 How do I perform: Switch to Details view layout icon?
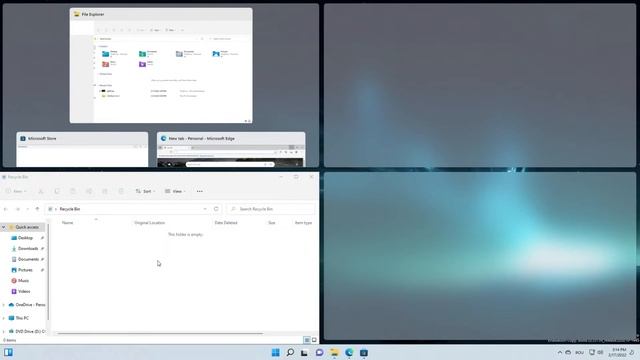tap(307, 340)
